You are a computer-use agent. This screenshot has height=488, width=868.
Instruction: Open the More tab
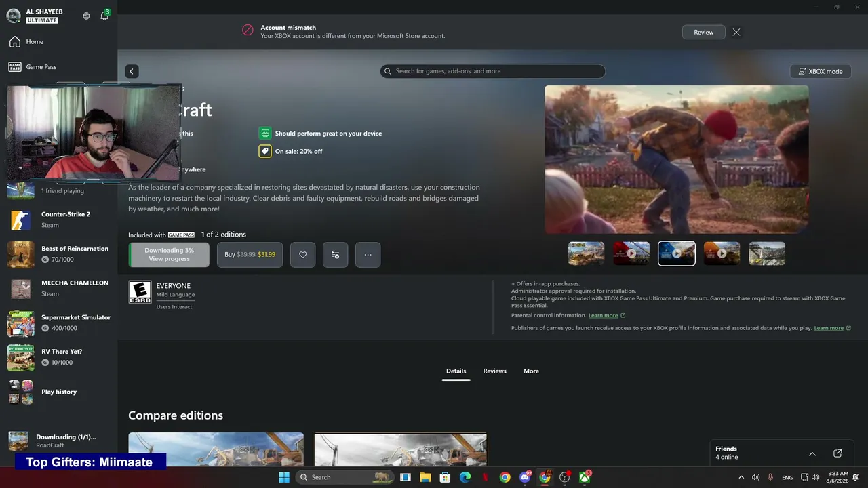pyautogui.click(x=532, y=371)
